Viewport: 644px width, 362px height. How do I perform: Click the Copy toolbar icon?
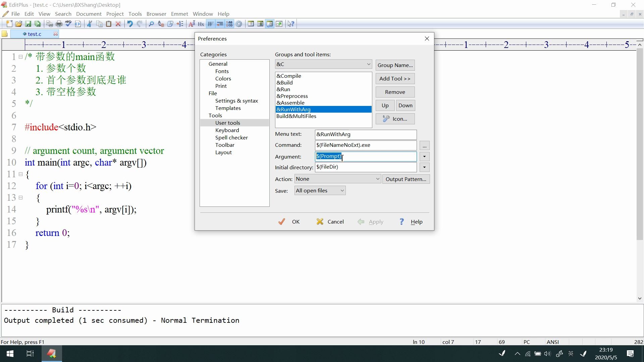99,24
